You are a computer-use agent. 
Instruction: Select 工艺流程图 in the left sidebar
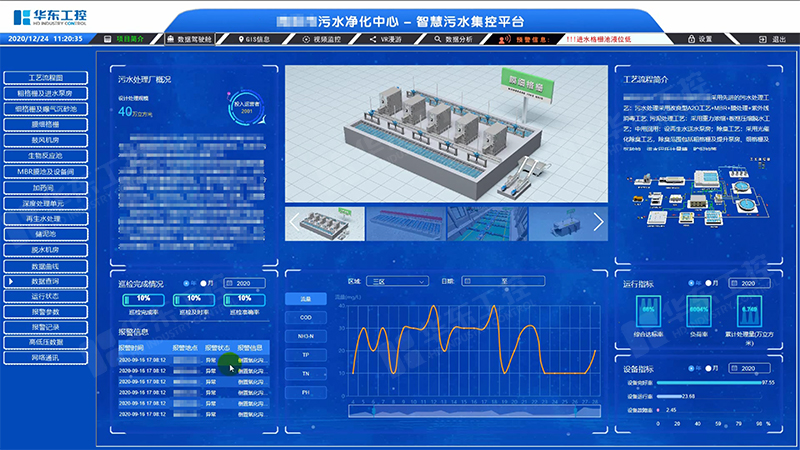[47, 78]
